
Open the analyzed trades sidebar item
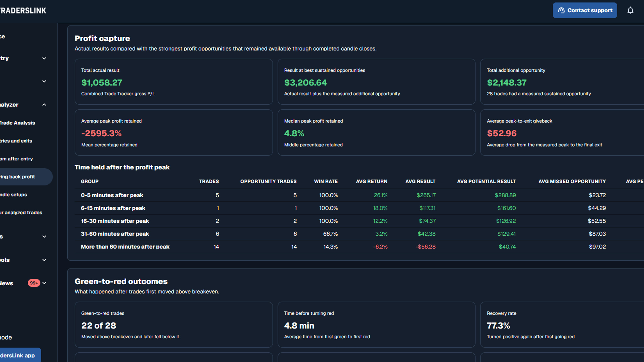(21, 213)
